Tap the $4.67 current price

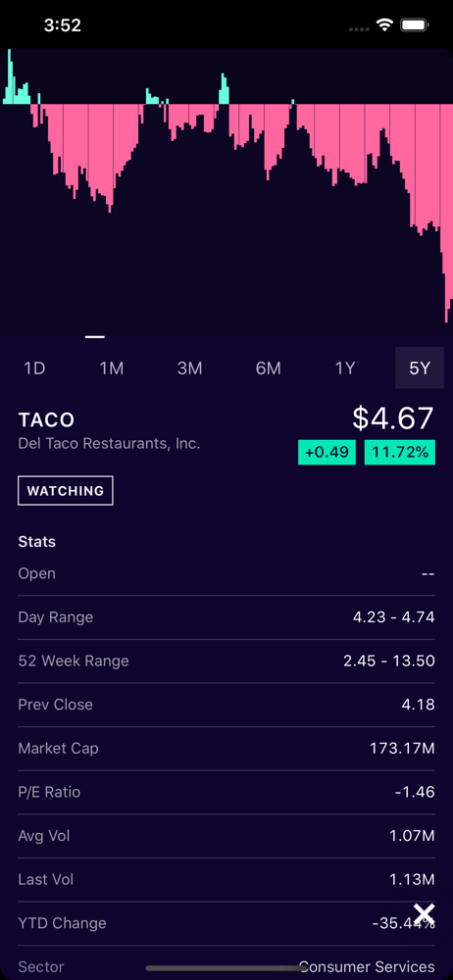[393, 418]
